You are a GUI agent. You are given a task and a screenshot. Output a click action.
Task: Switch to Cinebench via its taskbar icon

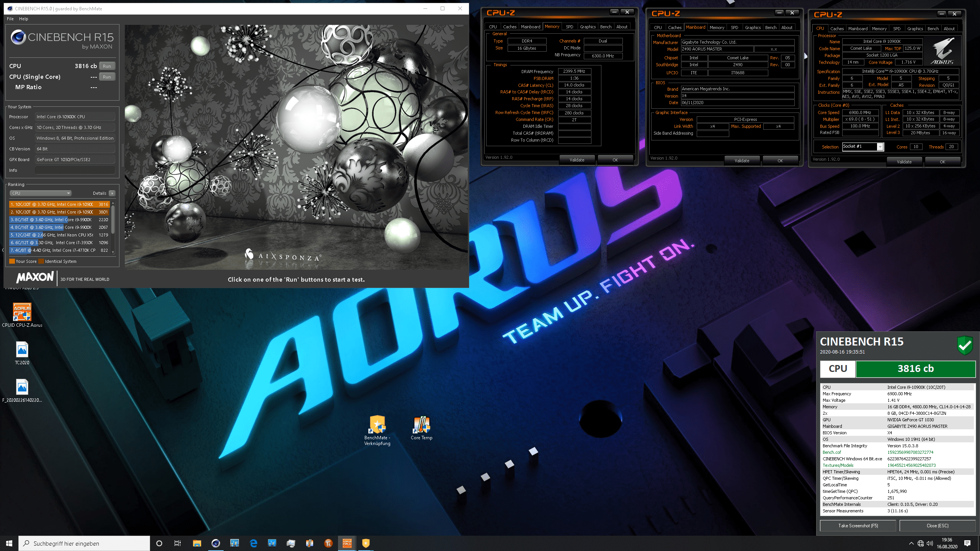216,543
